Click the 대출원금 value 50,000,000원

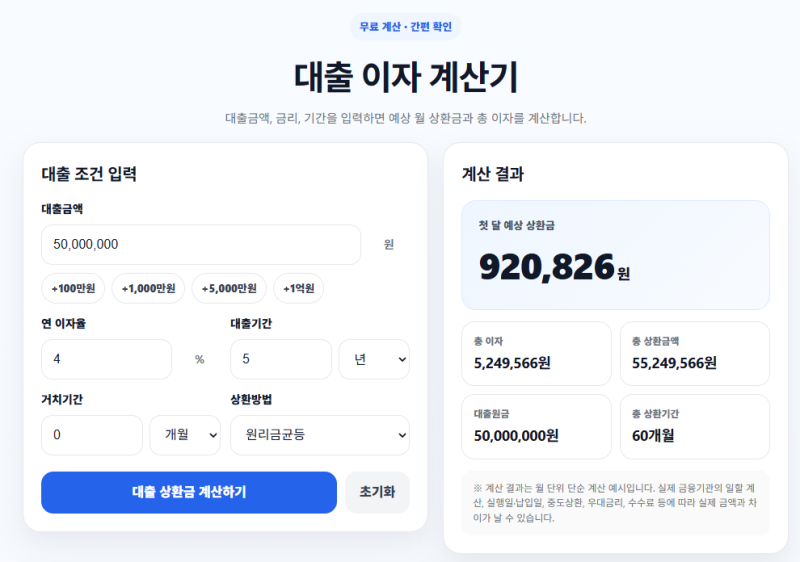click(x=516, y=436)
